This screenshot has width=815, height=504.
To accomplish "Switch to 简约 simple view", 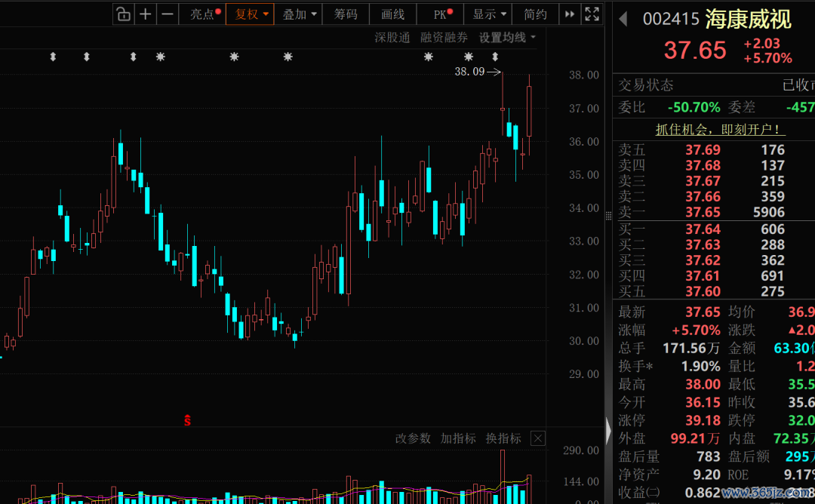I will coord(535,14).
